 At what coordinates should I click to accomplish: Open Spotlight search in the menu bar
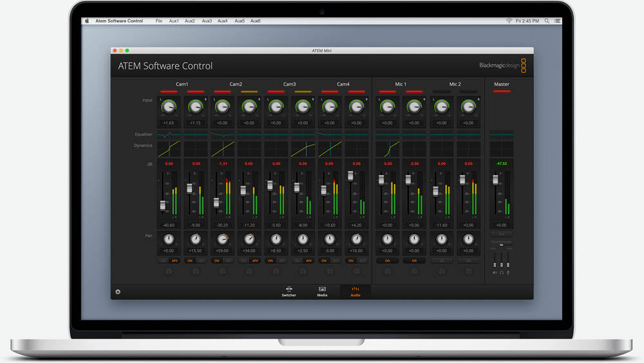click(547, 21)
